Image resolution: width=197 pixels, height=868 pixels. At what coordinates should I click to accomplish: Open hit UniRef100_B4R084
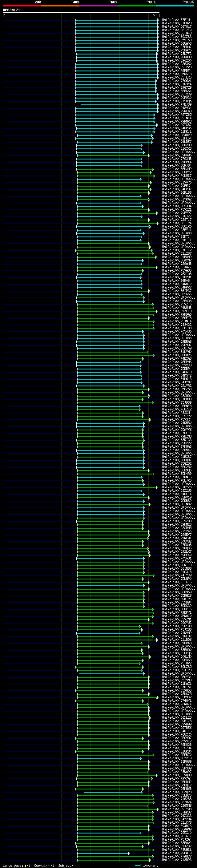tap(177, 281)
